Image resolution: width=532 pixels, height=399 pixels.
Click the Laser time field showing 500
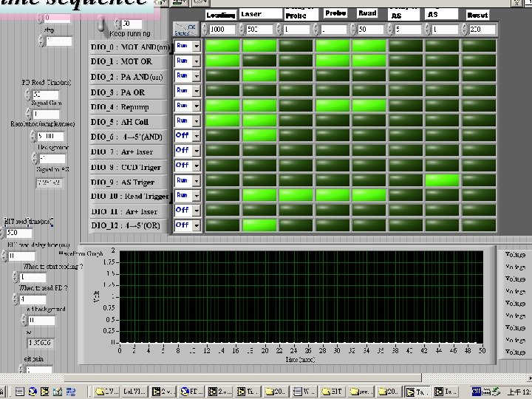(x=259, y=30)
